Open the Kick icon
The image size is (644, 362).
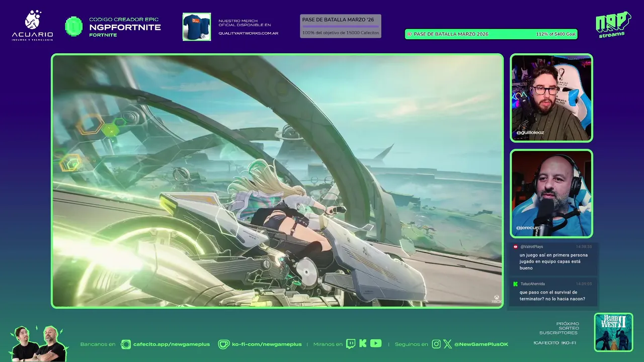pyautogui.click(x=363, y=344)
